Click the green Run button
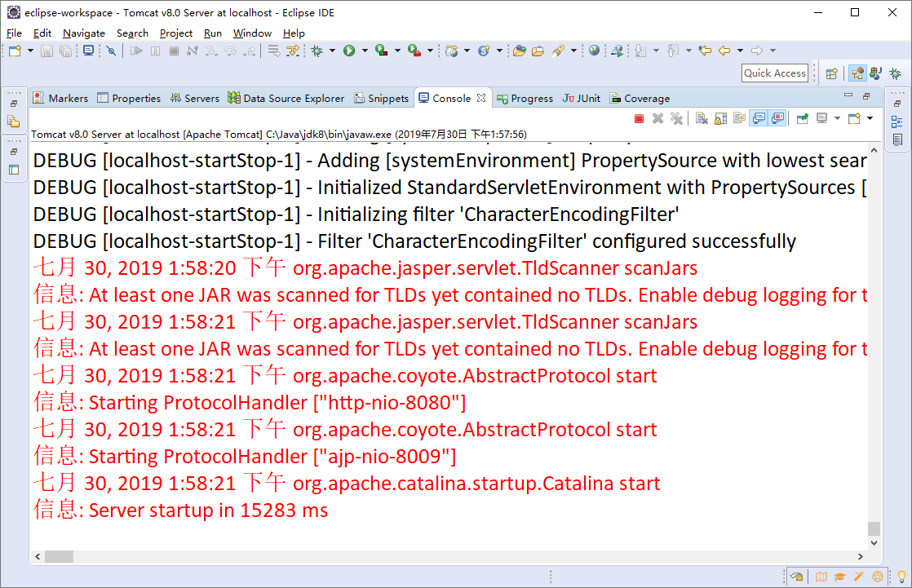The width and height of the screenshot is (912, 588). [x=349, y=51]
